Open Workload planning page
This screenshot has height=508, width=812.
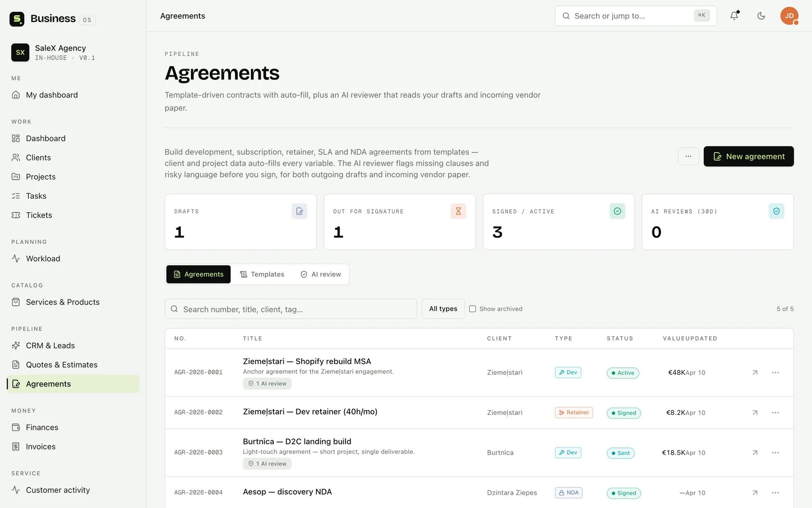73,259
